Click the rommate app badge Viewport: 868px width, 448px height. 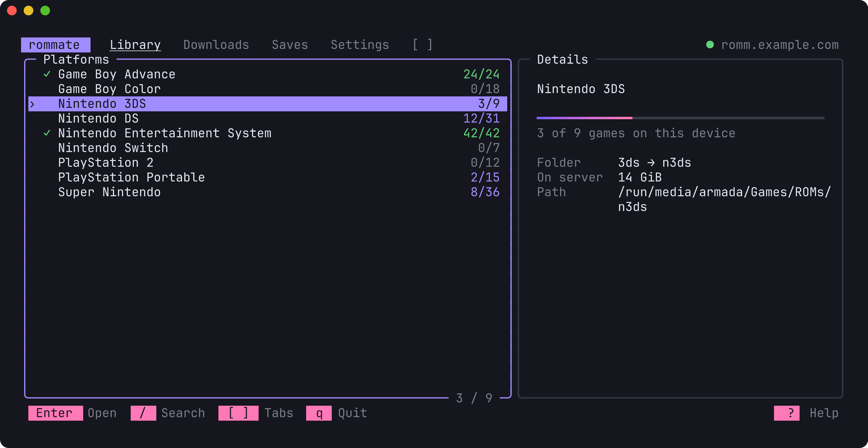point(56,45)
